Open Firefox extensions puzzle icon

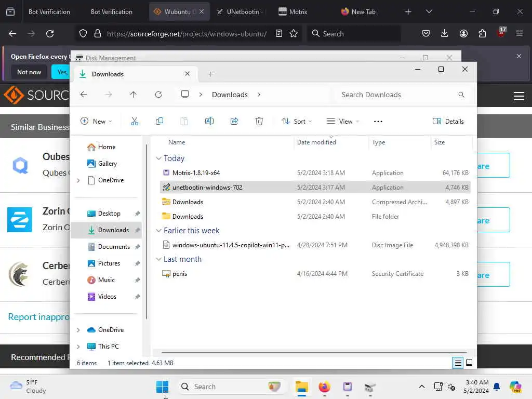pyautogui.click(x=482, y=34)
